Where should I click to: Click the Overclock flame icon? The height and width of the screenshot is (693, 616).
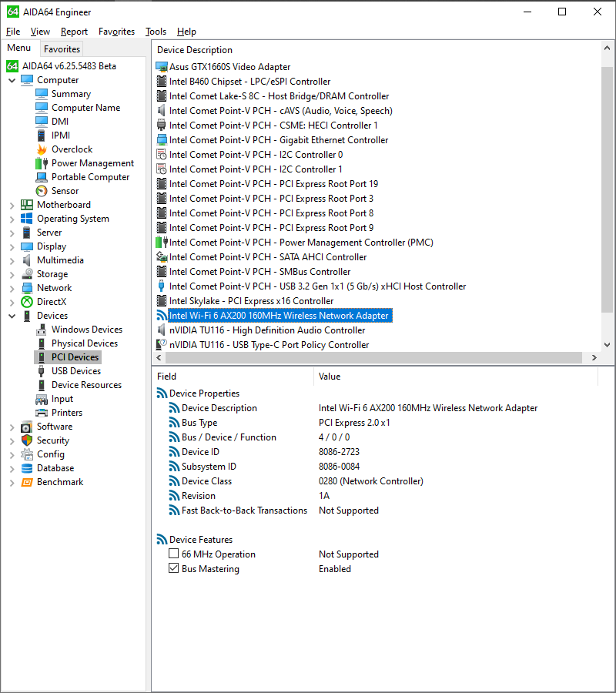coord(42,149)
